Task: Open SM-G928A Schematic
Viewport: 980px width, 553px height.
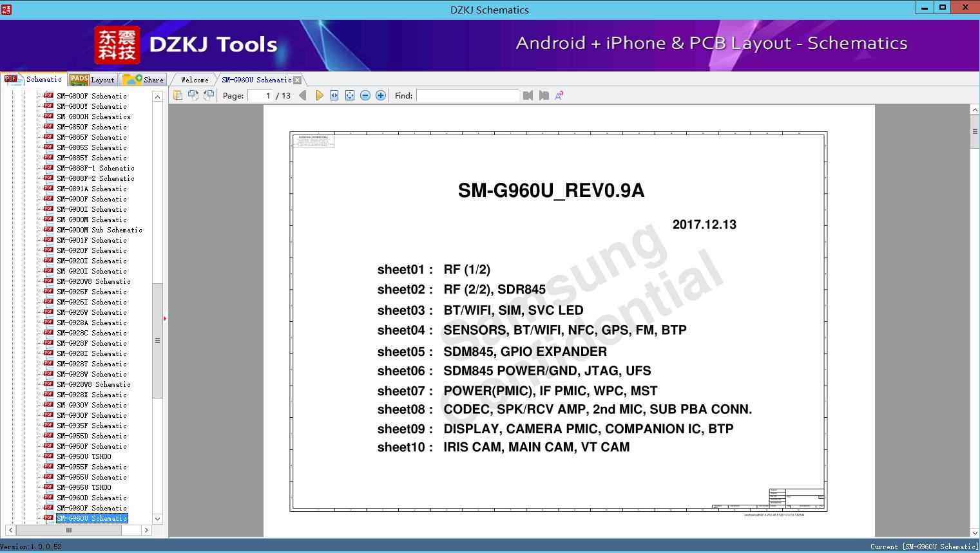Action: (x=91, y=323)
